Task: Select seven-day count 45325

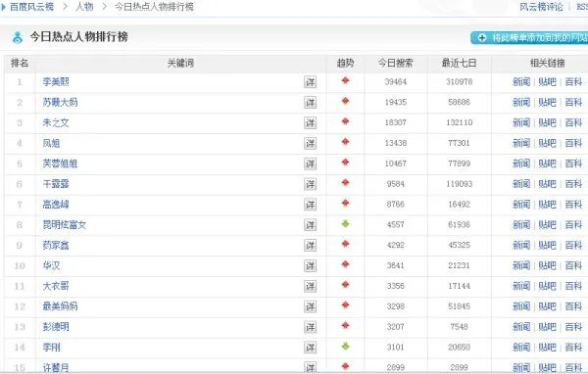Action: coord(459,245)
